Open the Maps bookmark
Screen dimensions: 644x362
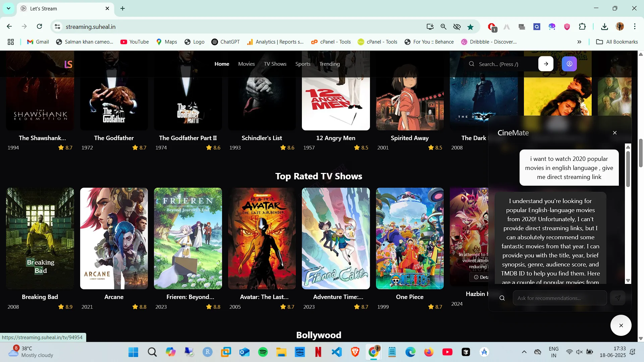(x=167, y=42)
